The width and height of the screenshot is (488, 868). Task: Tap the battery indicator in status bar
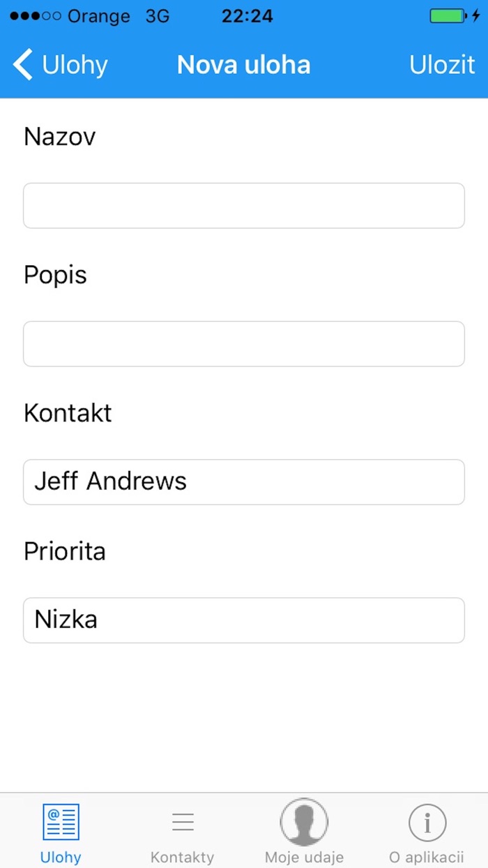pyautogui.click(x=448, y=16)
